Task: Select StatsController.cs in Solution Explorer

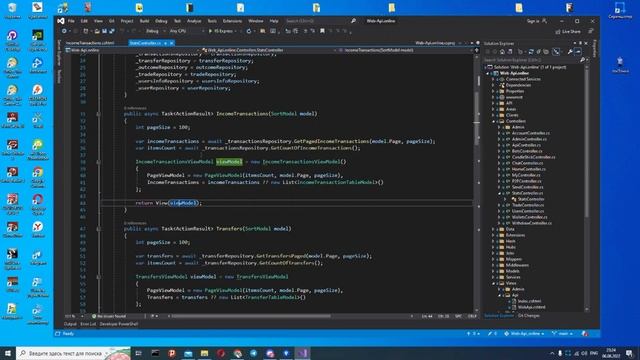Action: tap(528, 193)
